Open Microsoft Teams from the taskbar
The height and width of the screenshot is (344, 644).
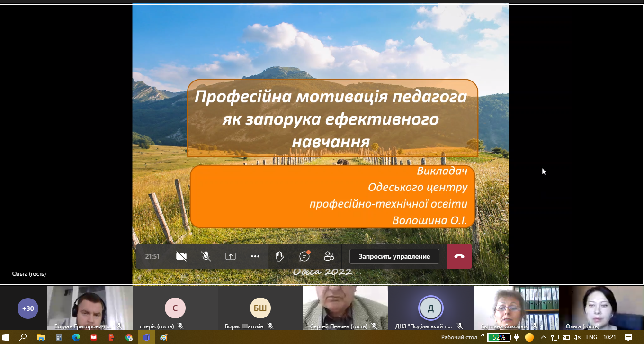pos(146,337)
